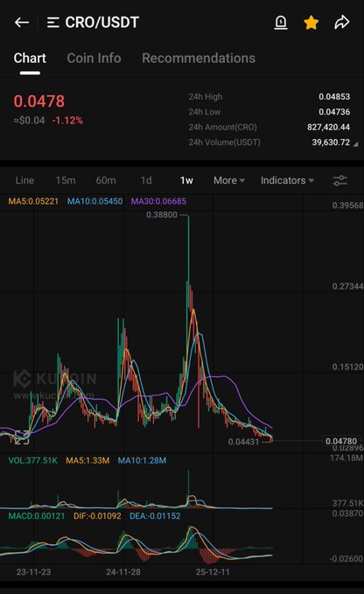Tap the 0.27344 price axis label

347,286
